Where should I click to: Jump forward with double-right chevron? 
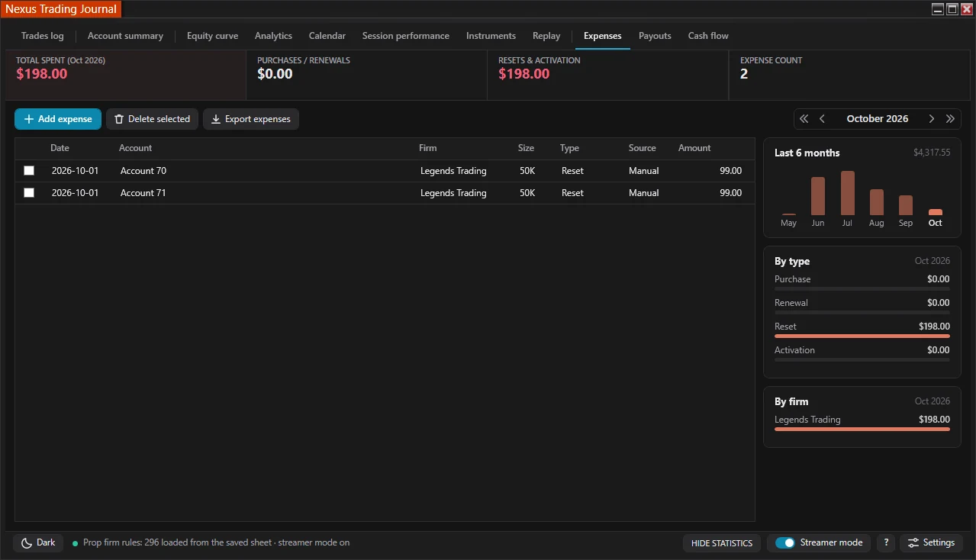pyautogui.click(x=950, y=119)
